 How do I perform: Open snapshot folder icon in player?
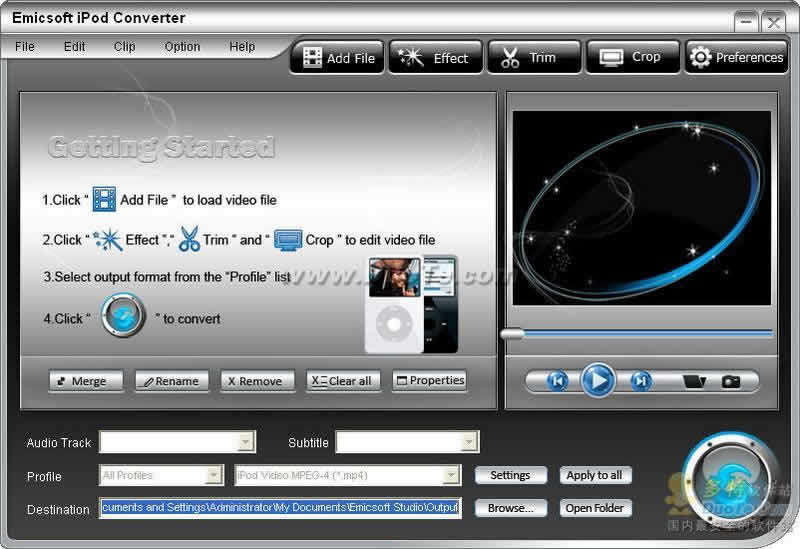coord(694,381)
